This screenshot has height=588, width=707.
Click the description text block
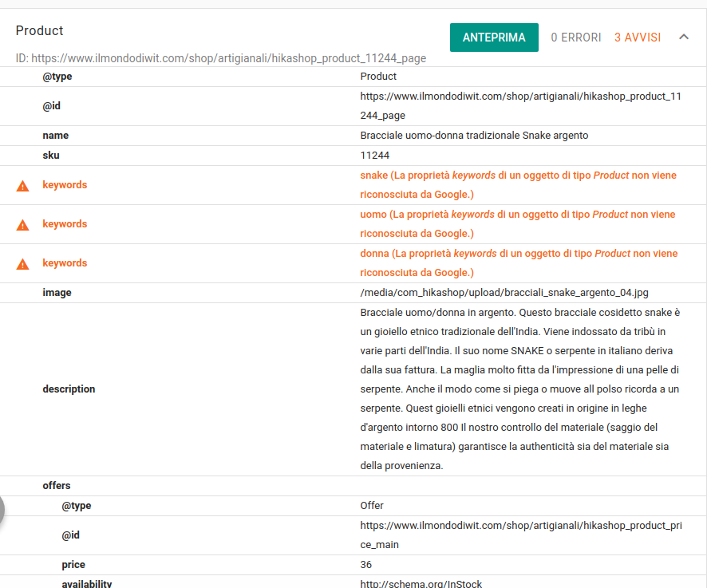pyautogui.click(x=519, y=389)
